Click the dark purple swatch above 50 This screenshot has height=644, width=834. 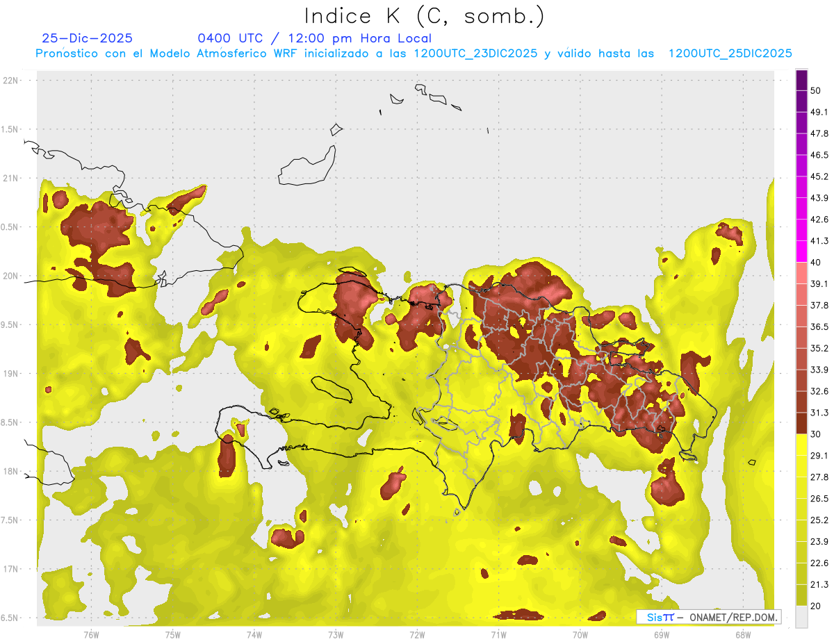(801, 80)
